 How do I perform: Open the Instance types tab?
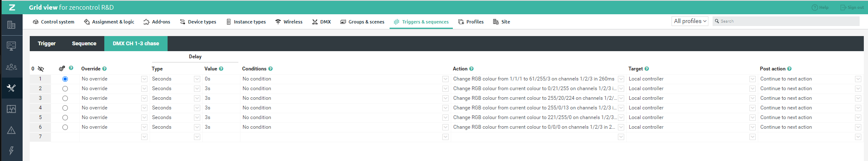246,22
